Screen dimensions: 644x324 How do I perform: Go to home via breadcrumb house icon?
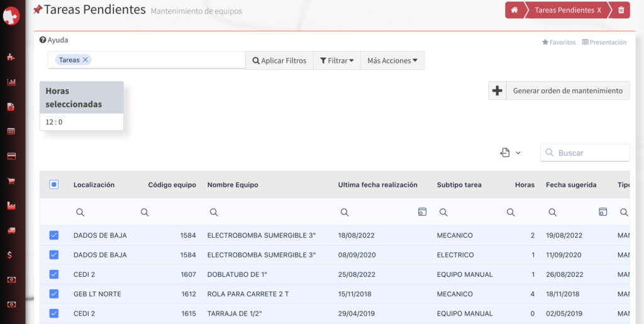pyautogui.click(x=514, y=10)
